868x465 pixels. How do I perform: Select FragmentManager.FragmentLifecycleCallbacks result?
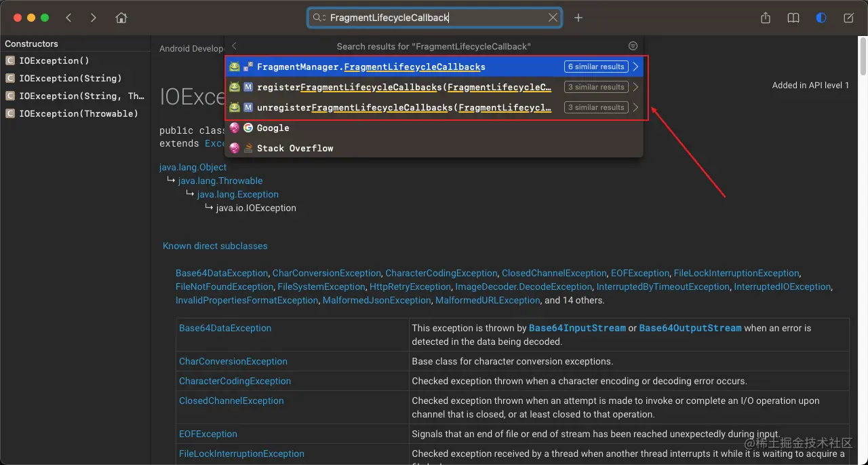tap(434, 67)
